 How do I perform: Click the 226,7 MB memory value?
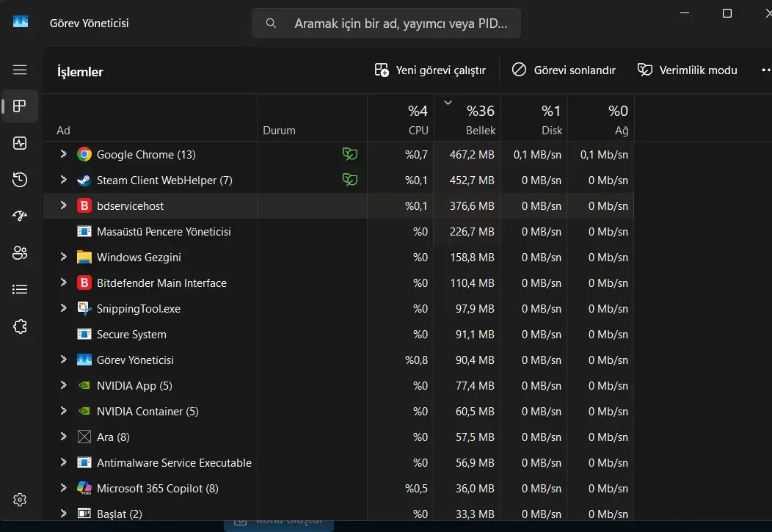[x=472, y=231]
